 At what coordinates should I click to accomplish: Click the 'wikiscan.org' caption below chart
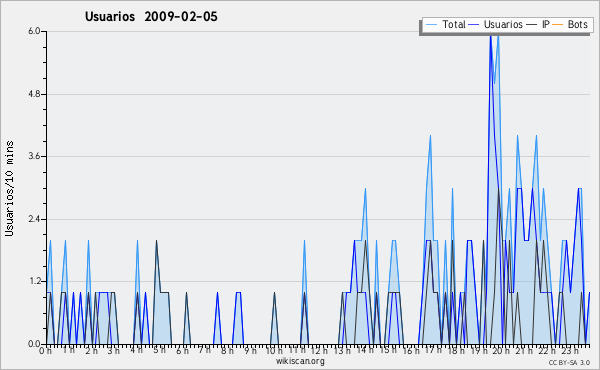coord(300,361)
